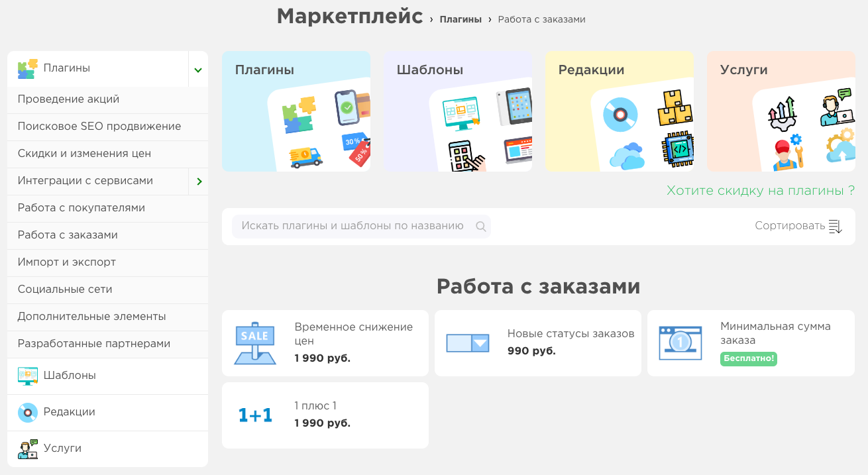Click the disc icon beside Редакции in sidebar
The width and height of the screenshot is (868, 475).
point(28,412)
